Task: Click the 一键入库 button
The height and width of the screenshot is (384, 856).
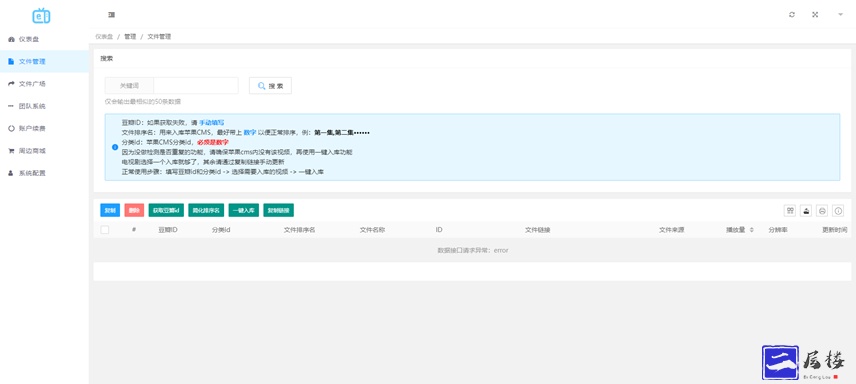Action: click(243, 210)
